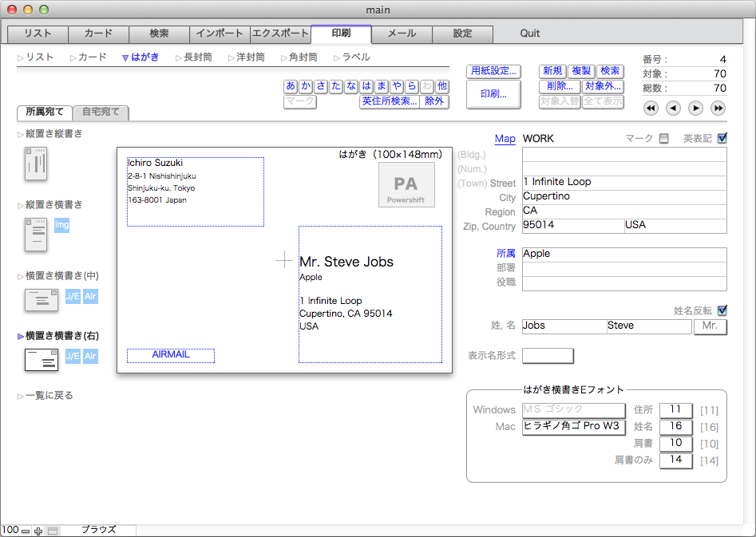756x537 pixels.
Task: Click Mac font field ヒラギノ角ゴ Pro W3
Action: (574, 427)
